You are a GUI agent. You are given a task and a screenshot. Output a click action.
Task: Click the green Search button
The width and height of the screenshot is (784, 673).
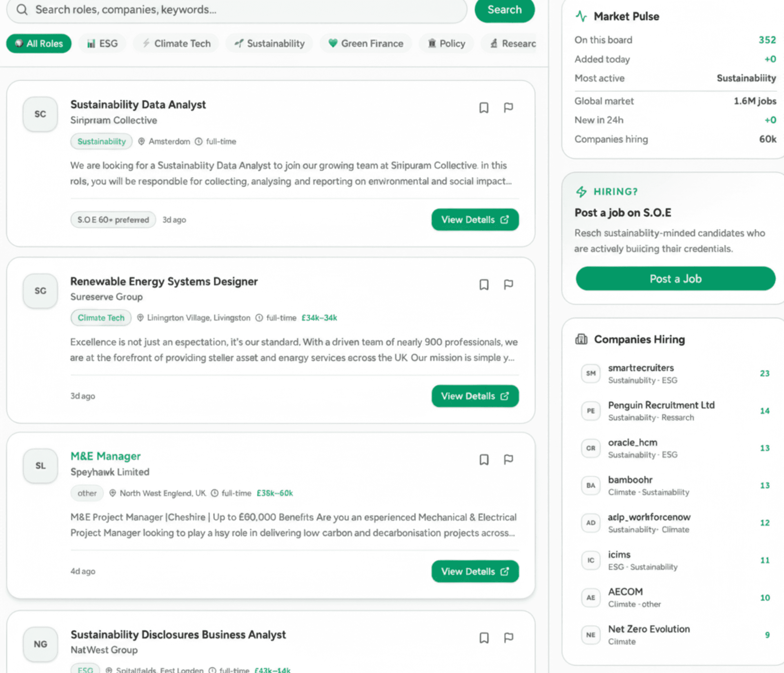504,9
